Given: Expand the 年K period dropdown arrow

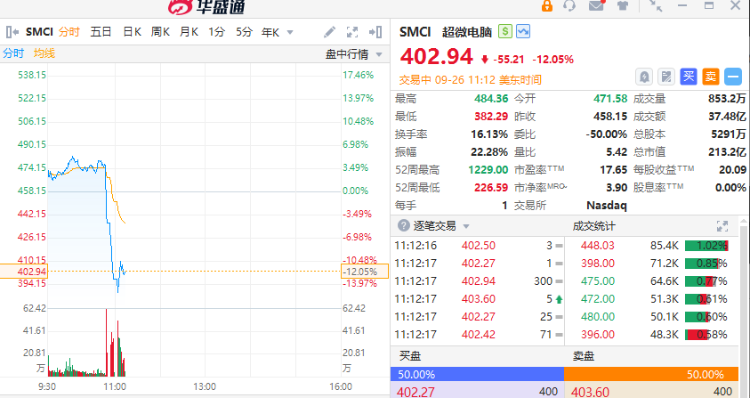Looking at the screenshot, I should (290, 33).
